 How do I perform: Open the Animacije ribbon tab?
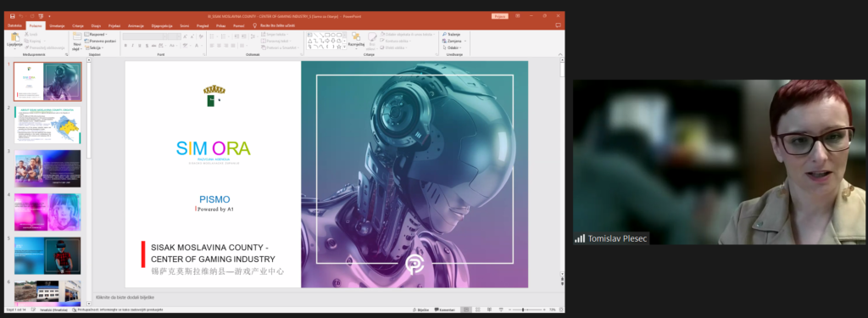pos(136,25)
